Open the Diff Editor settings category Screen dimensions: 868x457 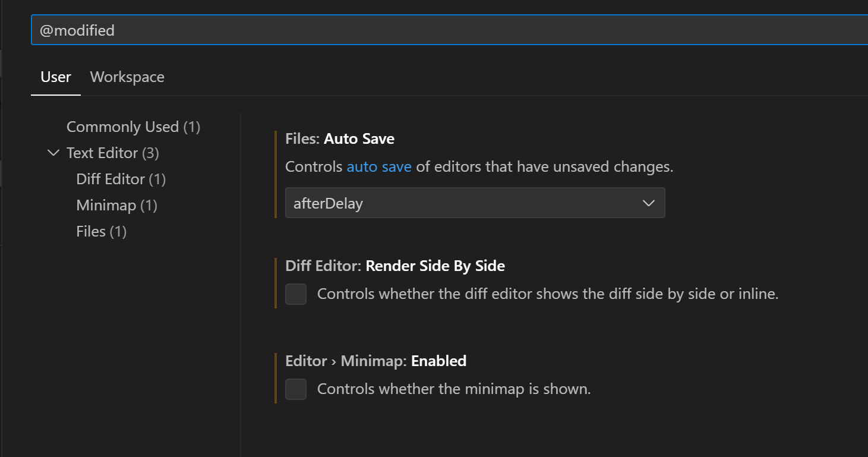(121, 179)
